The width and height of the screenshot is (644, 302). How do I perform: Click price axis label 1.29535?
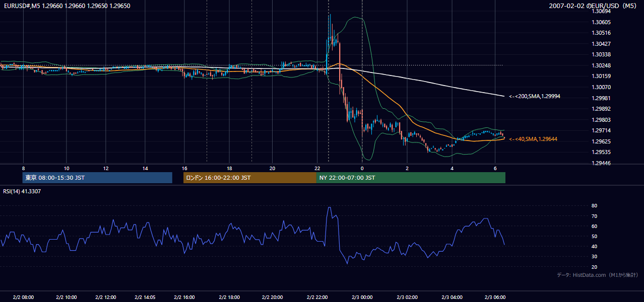[x=602, y=152]
